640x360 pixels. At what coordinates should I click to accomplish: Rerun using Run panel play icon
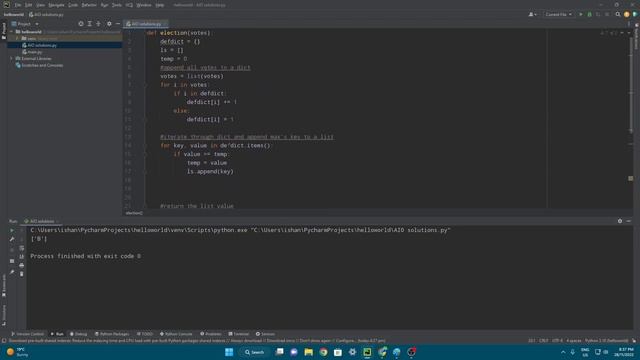pos(12,230)
